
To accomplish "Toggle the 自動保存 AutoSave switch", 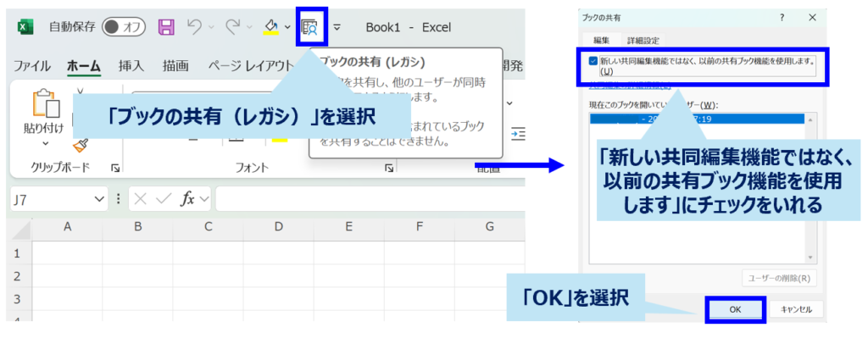I will (124, 26).
